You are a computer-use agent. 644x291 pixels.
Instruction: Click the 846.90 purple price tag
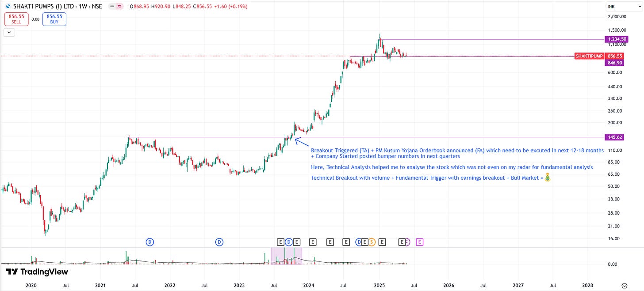tap(615, 63)
